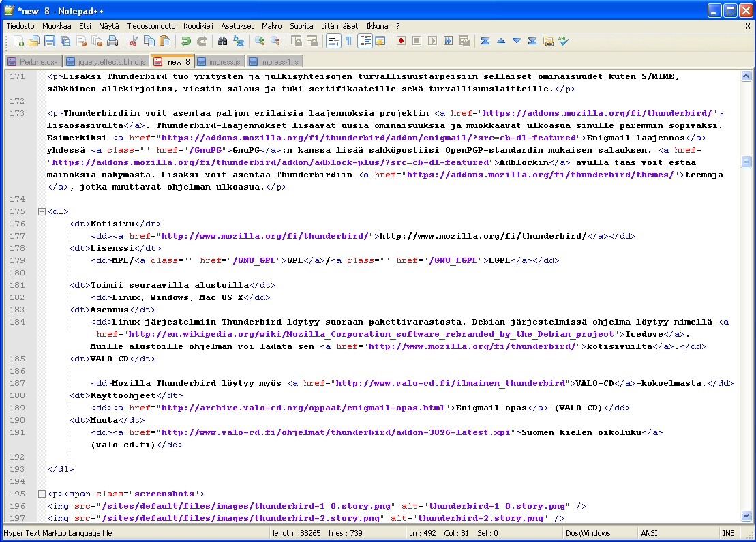The width and height of the screenshot is (756, 542).
Task: Open the Makro menu
Action: [272, 26]
